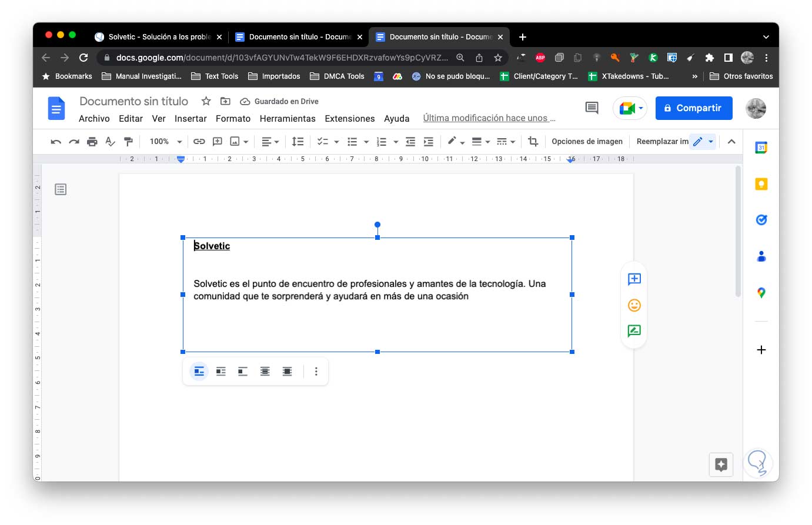Open Google Maps side panel

[x=761, y=292]
